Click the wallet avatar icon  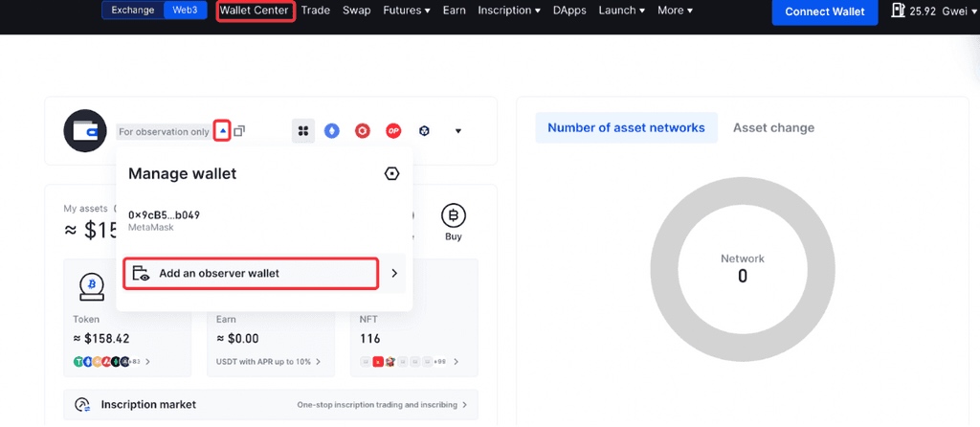coord(84,131)
